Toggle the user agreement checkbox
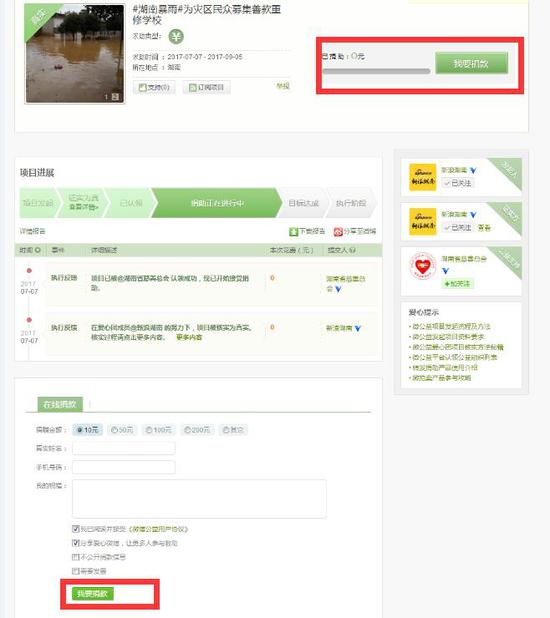The width and height of the screenshot is (550, 618). [x=76, y=529]
